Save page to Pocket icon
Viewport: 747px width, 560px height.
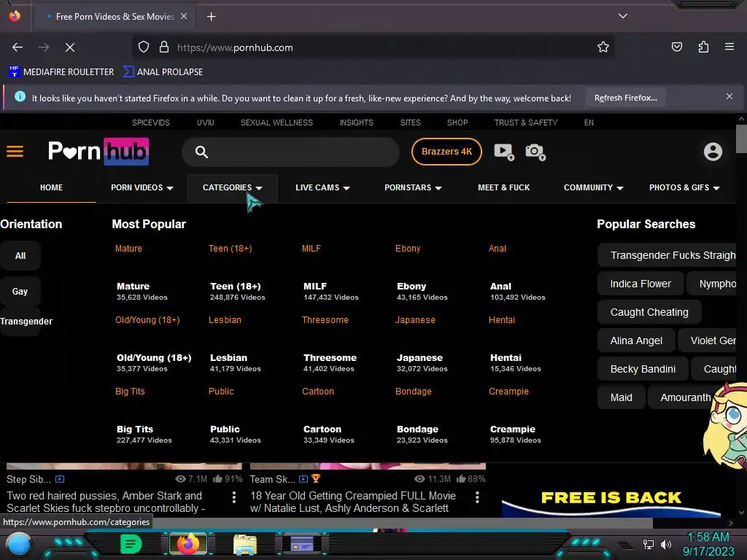(677, 47)
